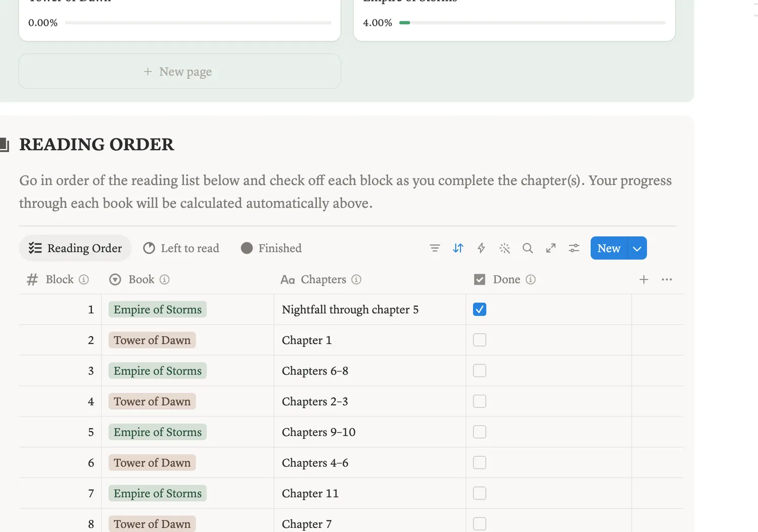758x532 pixels.
Task: Open Empire of Storms select in block 5
Action: click(x=158, y=432)
